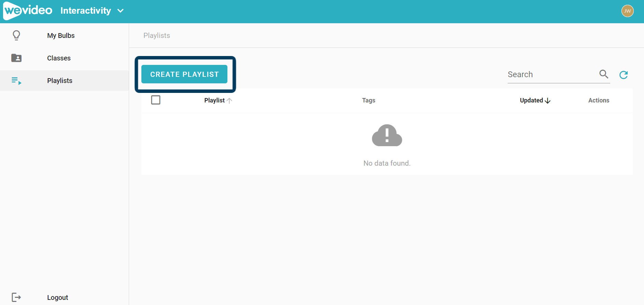This screenshot has width=644, height=305.
Task: Click the cloud warning icon
Action: point(387,136)
